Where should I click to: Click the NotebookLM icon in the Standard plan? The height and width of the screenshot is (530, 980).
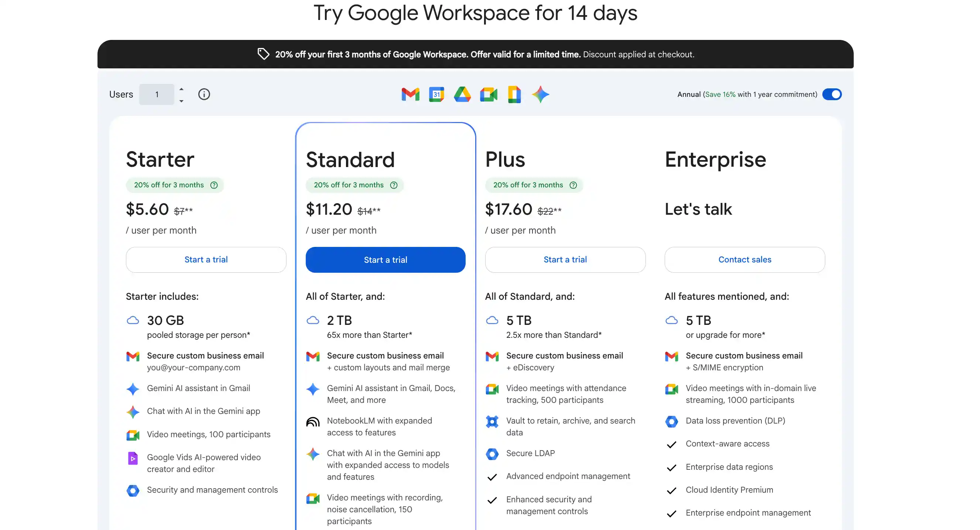tap(313, 421)
